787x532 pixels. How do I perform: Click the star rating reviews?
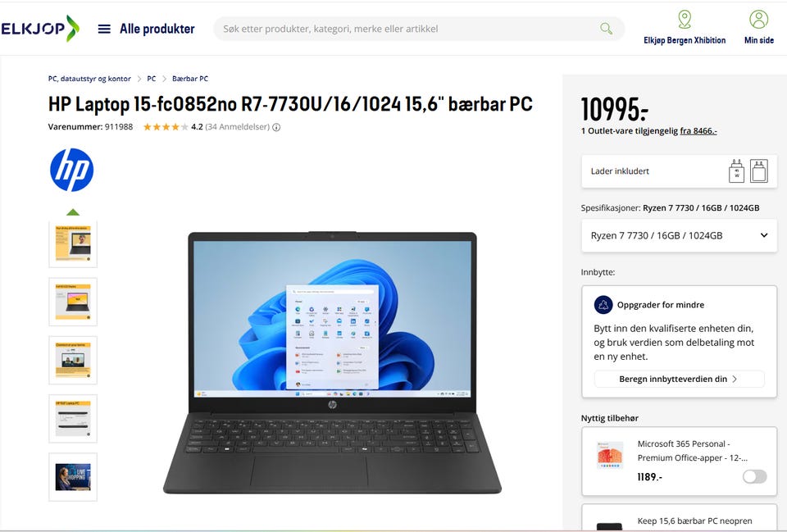[166, 127]
